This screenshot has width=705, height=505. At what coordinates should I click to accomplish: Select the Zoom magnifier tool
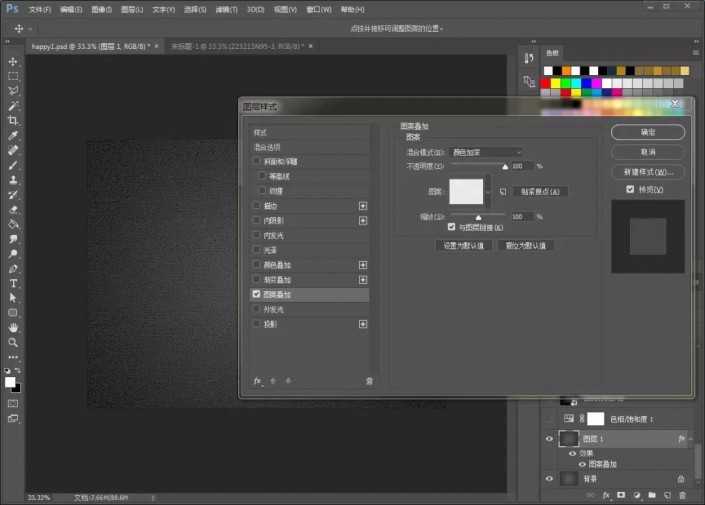pyautogui.click(x=13, y=342)
